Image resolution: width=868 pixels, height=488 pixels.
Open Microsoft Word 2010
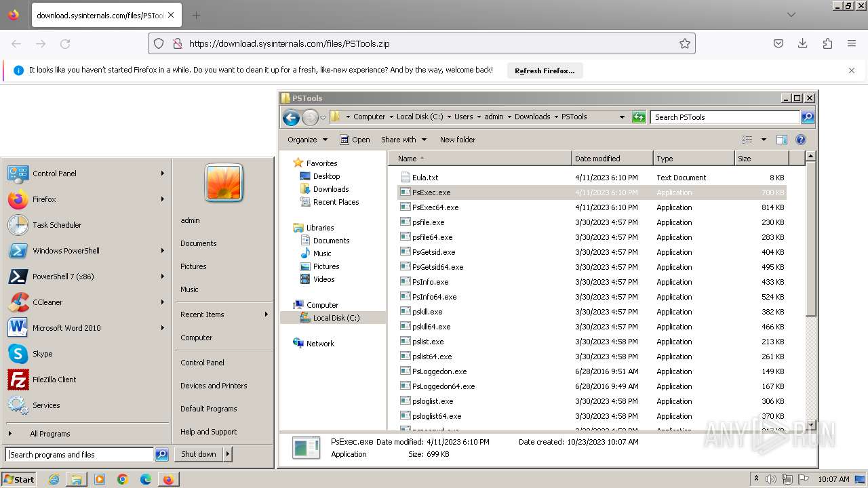coord(86,328)
